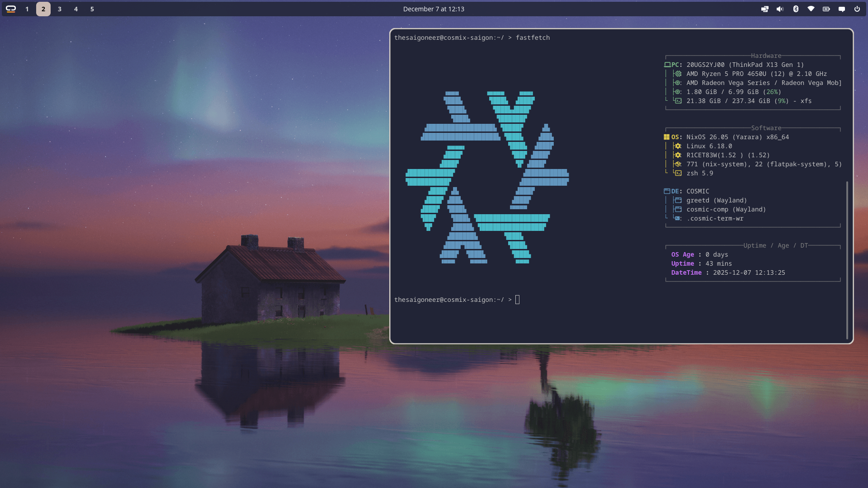Open the sound volume applet
Image resolution: width=868 pixels, height=488 pixels.
[x=780, y=9]
